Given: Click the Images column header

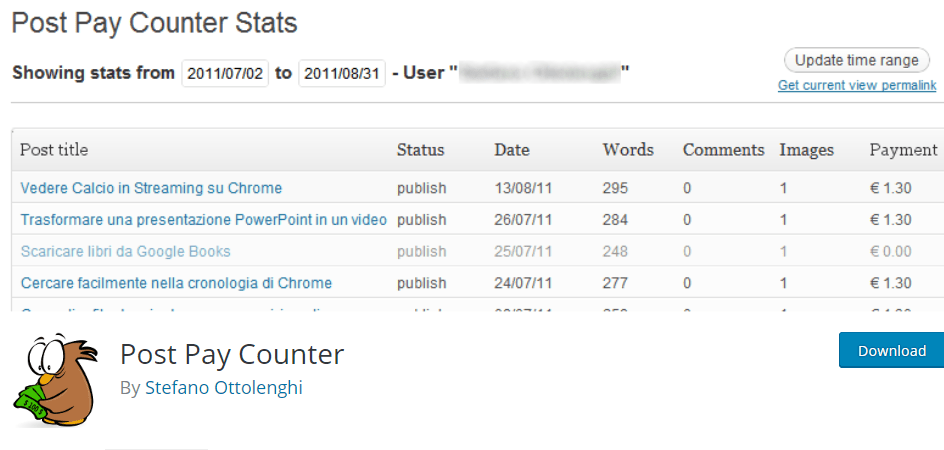Looking at the screenshot, I should tap(807, 149).
